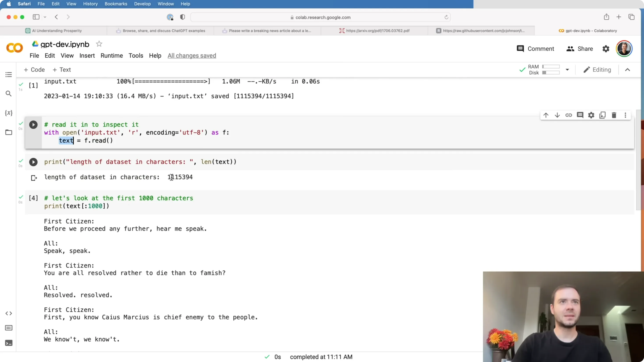Screen dimensions: 644x362
Task: Open the RAM Disk resources dropdown arrow
Action: [x=568, y=70]
